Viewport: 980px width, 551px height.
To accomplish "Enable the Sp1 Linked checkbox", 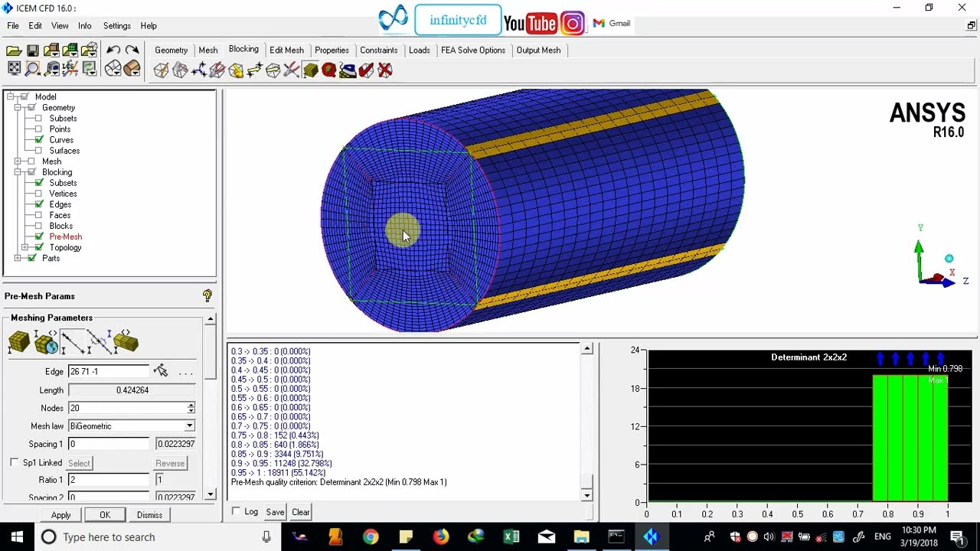I will click(14, 463).
